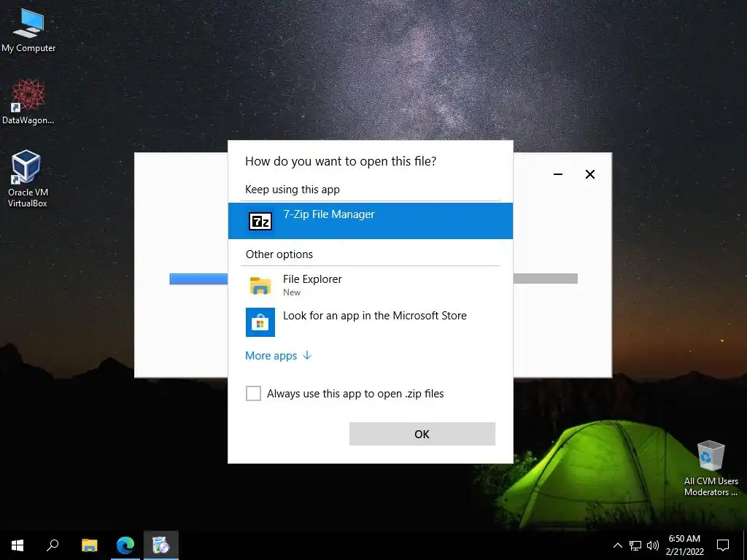The height and width of the screenshot is (560, 747).
Task: Click the "File Explorer" label text
Action: [x=312, y=279]
